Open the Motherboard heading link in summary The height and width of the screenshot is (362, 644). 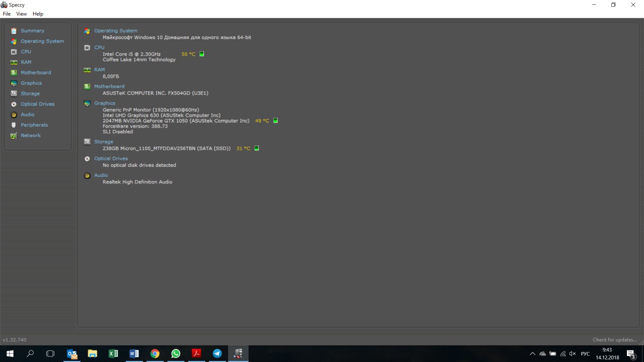[109, 86]
